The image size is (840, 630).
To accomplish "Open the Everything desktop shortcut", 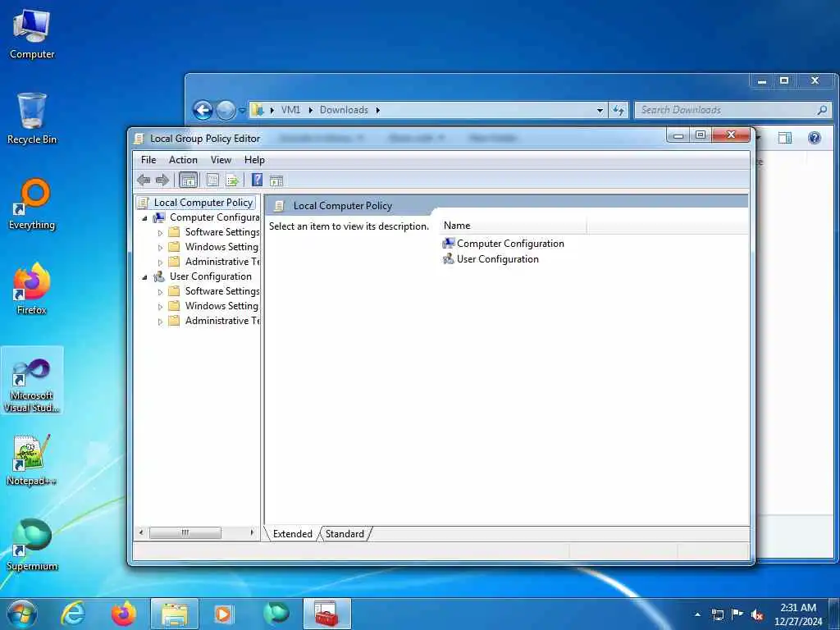I will pos(32,204).
